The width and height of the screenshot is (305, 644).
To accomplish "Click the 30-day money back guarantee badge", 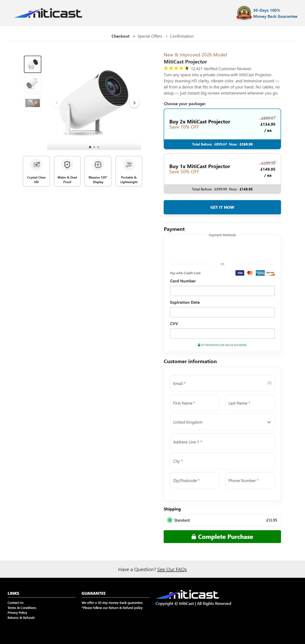I will 244,13.
